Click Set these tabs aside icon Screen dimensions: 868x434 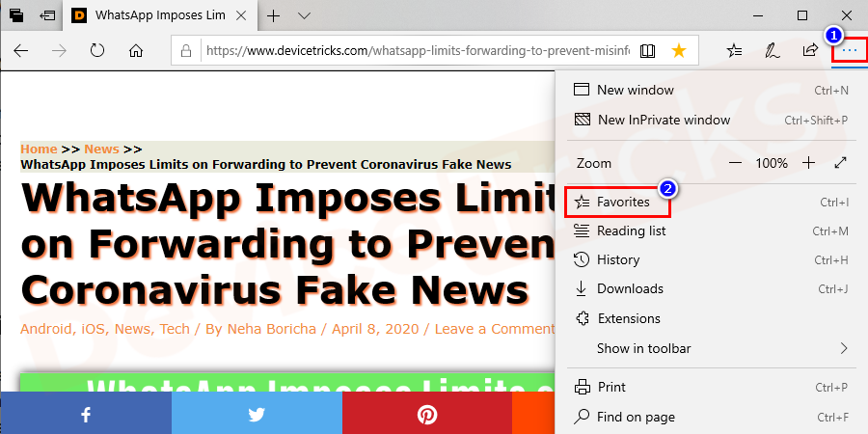(48, 15)
